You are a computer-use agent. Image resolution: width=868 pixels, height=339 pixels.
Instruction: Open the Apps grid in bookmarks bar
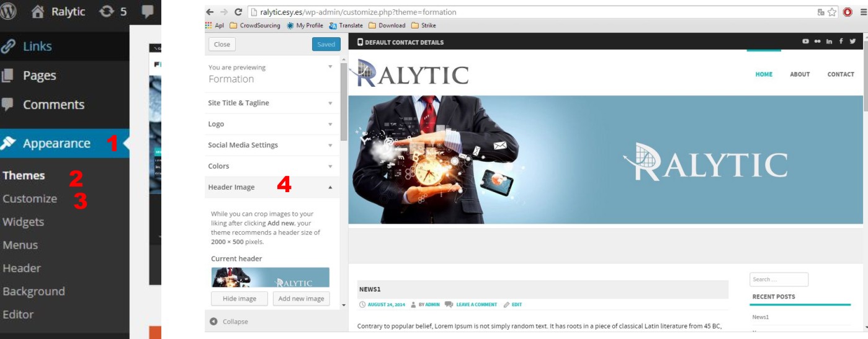(x=214, y=25)
